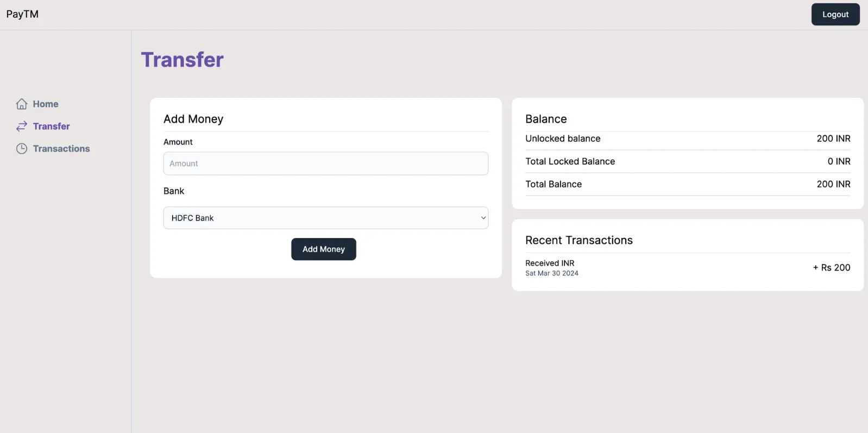Viewport: 868px width, 433px height.
Task: Select the Total Balance row label
Action: [553, 184]
